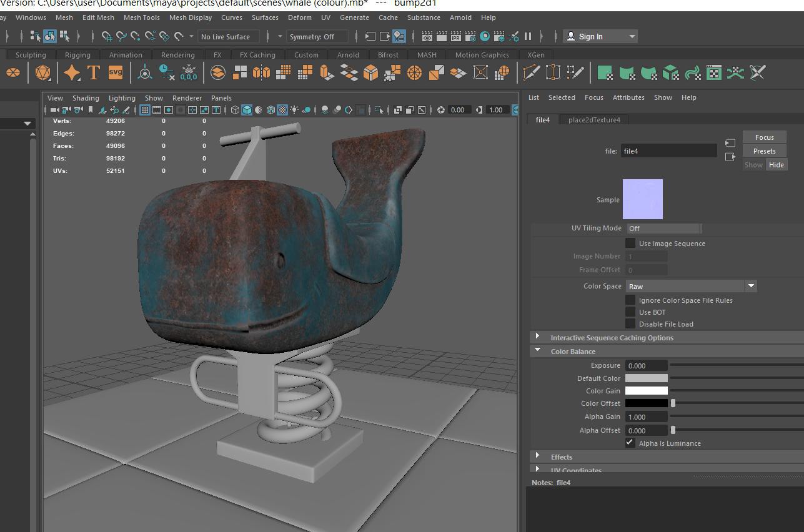This screenshot has width=804, height=532.
Task: Click the Presets button
Action: pos(764,150)
